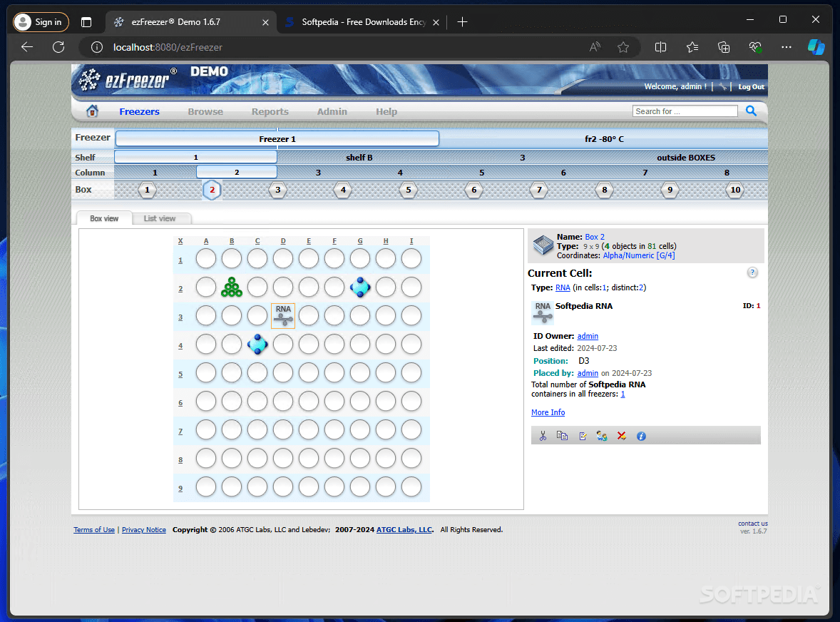Click the RNA type link
840x622 pixels.
(x=563, y=287)
